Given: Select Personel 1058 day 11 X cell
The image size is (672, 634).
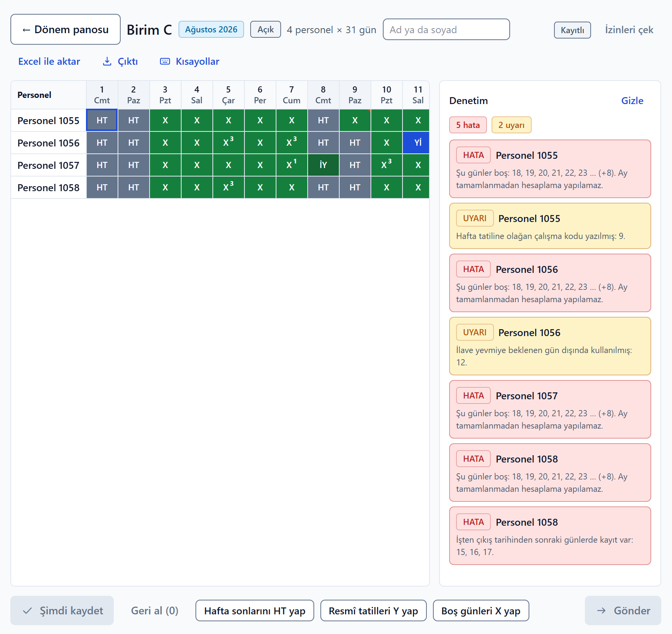Looking at the screenshot, I should (x=416, y=187).
